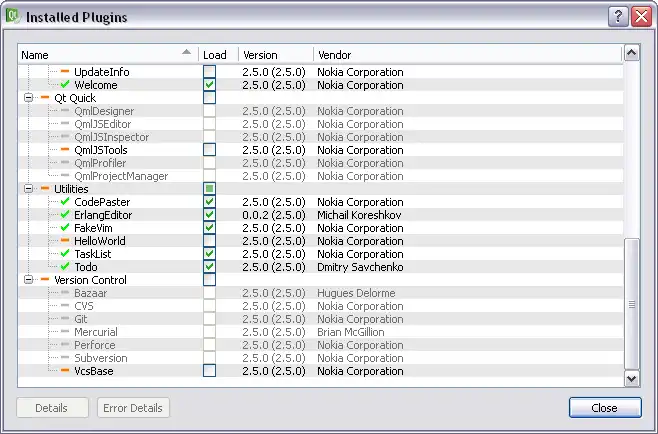Select the CVS plugin row

point(320,306)
